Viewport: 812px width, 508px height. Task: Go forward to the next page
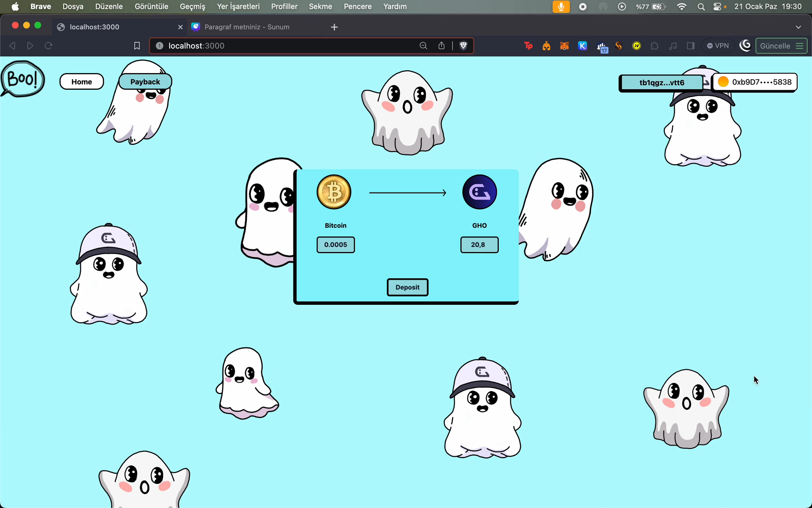point(30,46)
